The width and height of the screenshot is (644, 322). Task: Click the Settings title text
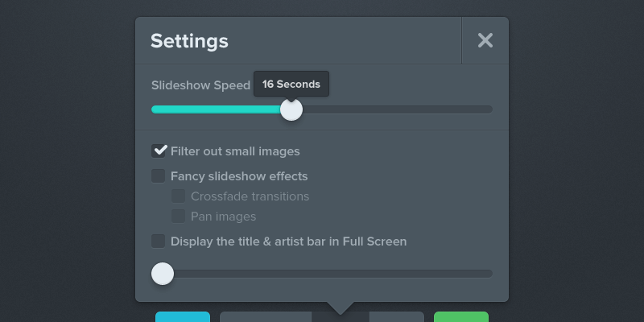[x=189, y=40]
